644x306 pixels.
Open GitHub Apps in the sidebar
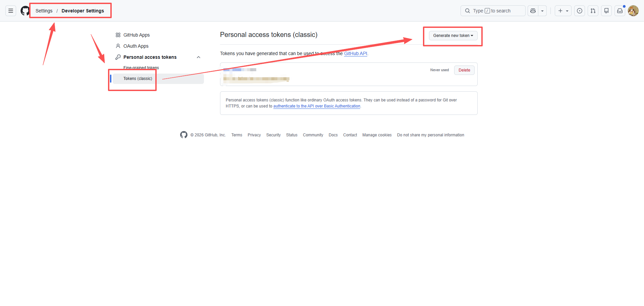click(137, 35)
